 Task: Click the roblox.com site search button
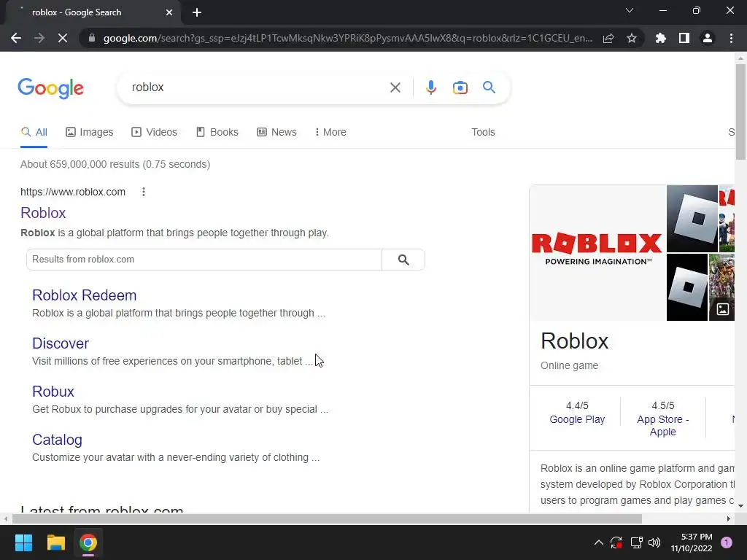point(403,260)
